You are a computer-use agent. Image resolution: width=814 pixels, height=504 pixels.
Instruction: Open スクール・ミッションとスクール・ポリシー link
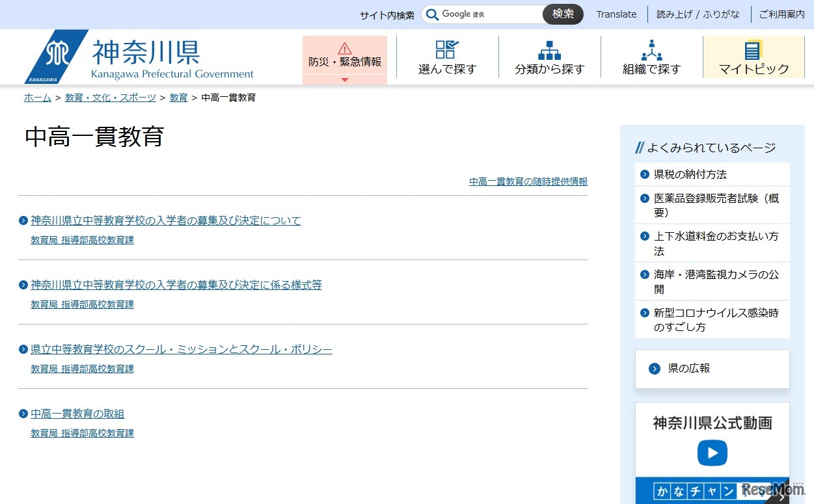point(181,349)
